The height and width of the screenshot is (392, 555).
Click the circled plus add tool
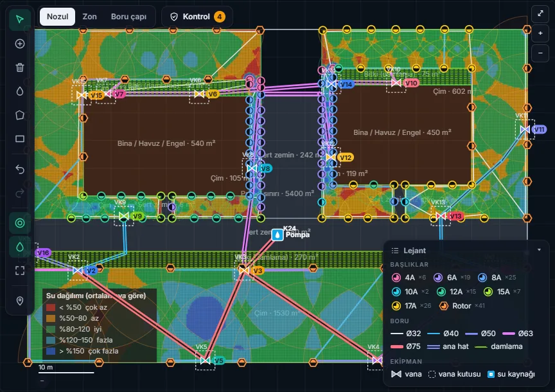point(20,44)
